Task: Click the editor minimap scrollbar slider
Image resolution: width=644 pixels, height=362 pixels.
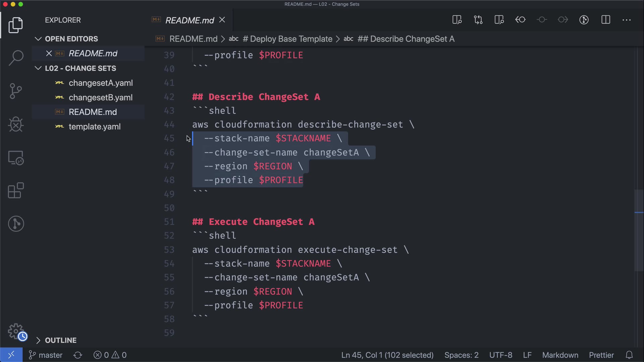Action: point(639,230)
